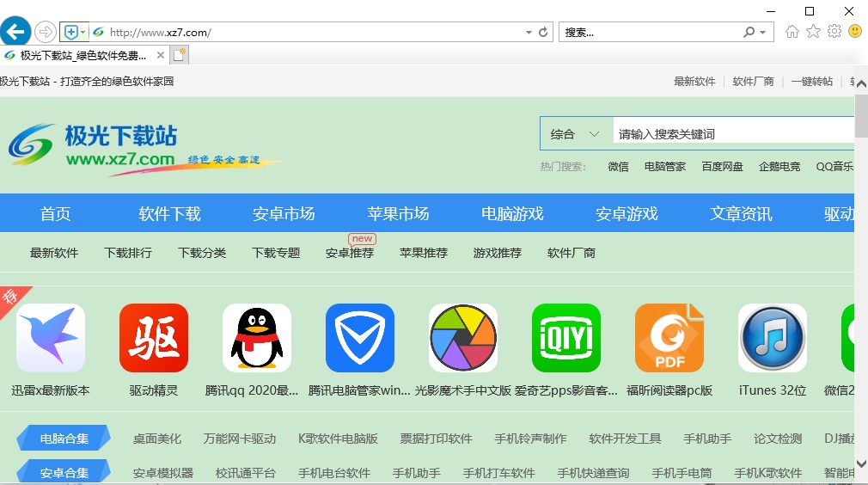868x485 pixels.
Task: Select the 安卓游戏 navigation tab
Action: point(627,214)
